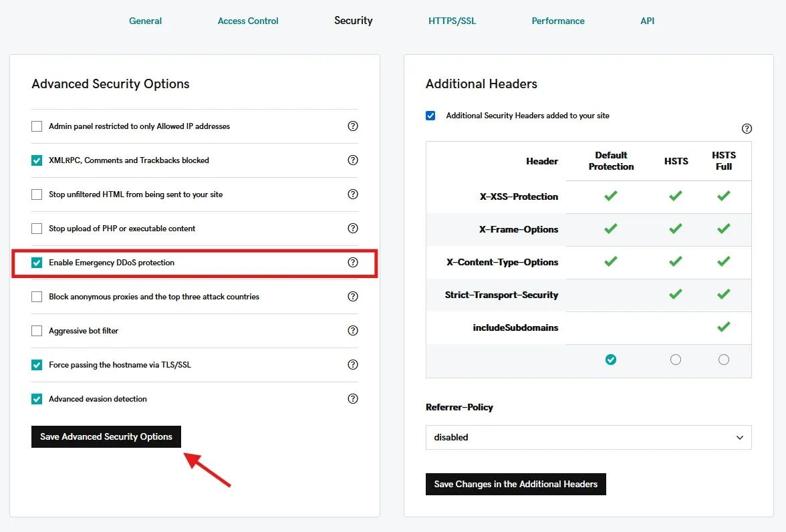Enable Admin panel restricted to Allowed IPs checkbox

click(x=37, y=126)
